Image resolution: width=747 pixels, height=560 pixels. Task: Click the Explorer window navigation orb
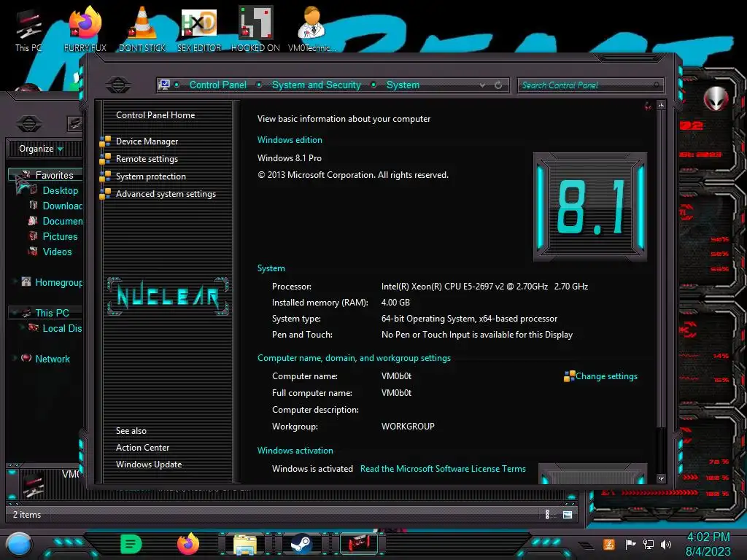pos(28,124)
